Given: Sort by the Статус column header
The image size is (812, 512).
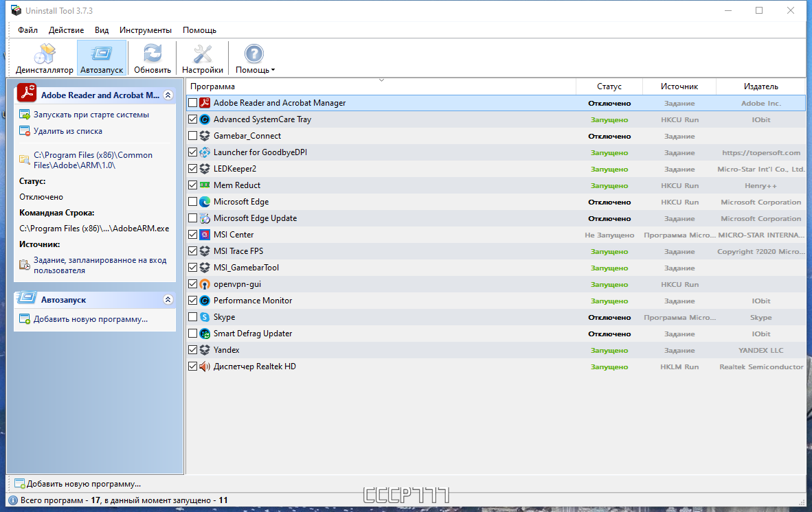Looking at the screenshot, I should [x=609, y=86].
